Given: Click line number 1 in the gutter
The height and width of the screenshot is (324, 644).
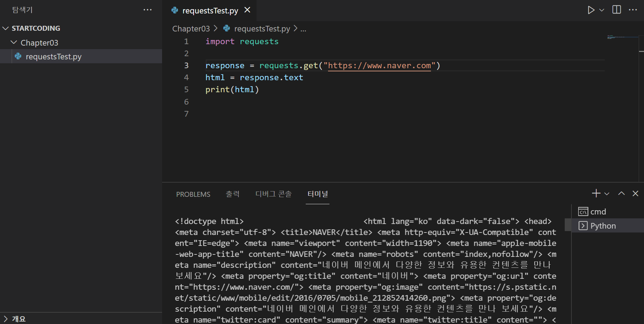Looking at the screenshot, I should (186, 42).
